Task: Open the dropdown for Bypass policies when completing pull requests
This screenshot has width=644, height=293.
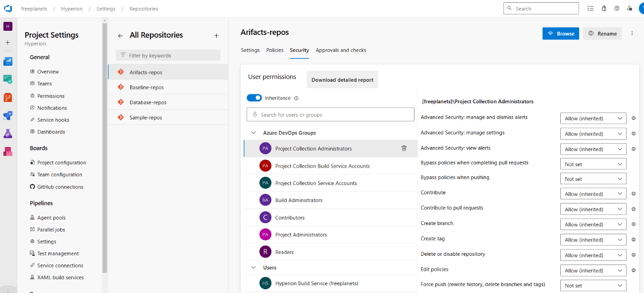Action: click(593, 164)
